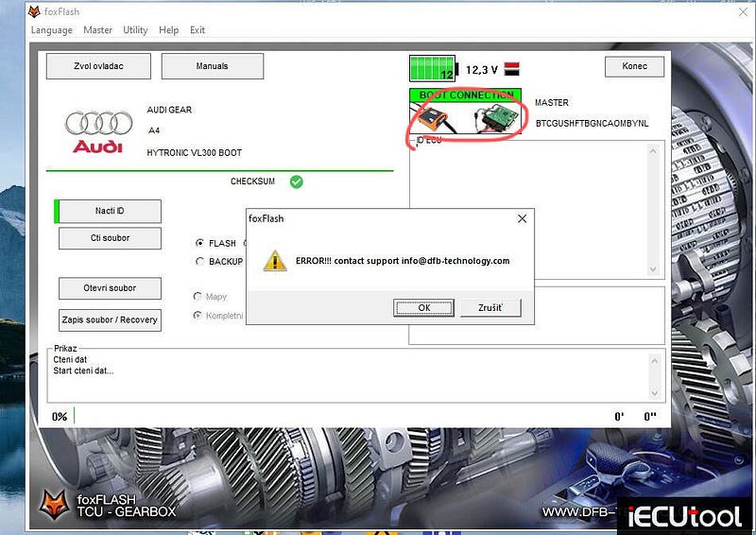Select the Mapy radio option
The width and height of the screenshot is (756, 535).
198,296
